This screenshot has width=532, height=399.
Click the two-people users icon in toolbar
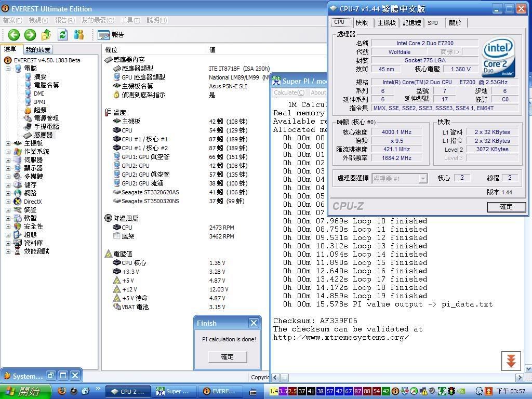(79, 35)
